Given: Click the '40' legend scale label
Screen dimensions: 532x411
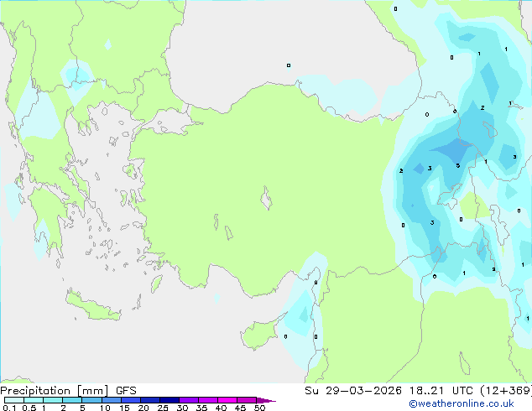Looking at the screenshot, I should (x=221, y=408).
